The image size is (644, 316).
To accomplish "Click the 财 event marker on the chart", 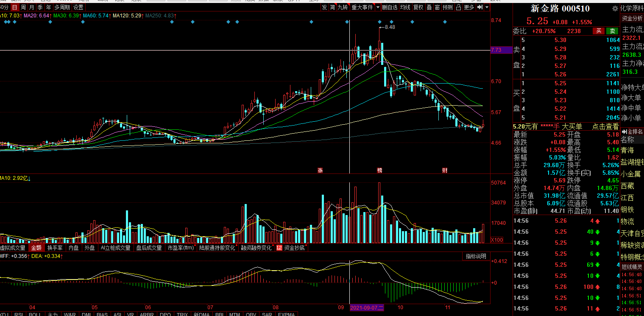I will click(x=445, y=171).
